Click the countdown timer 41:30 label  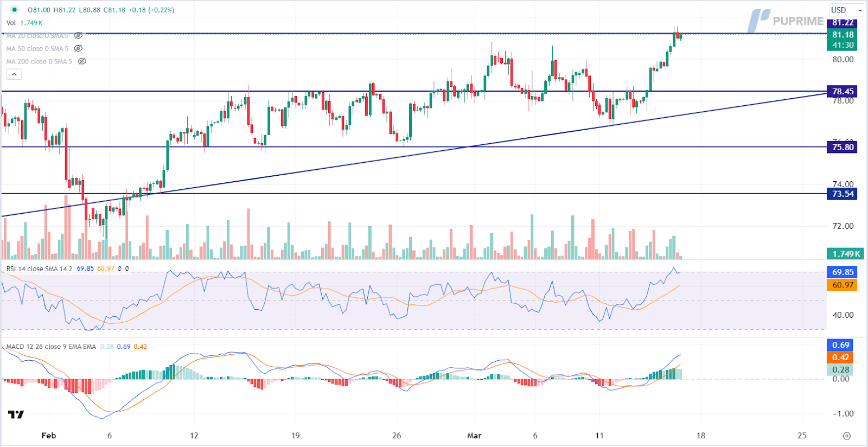pyautogui.click(x=843, y=45)
